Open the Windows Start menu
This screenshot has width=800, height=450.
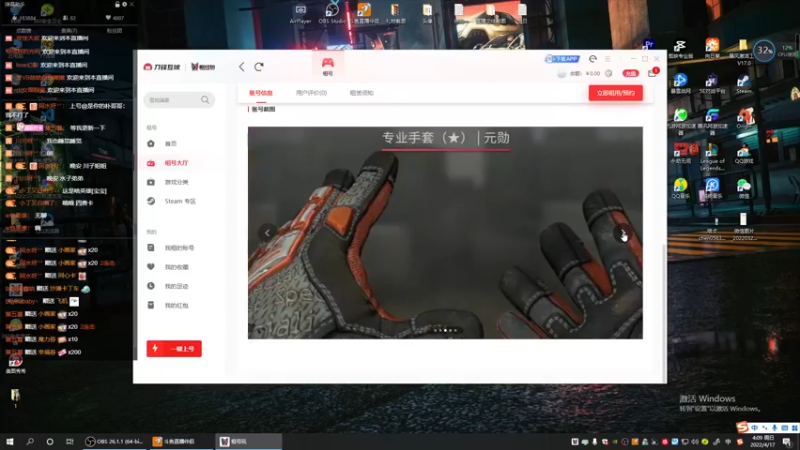coord(10,441)
